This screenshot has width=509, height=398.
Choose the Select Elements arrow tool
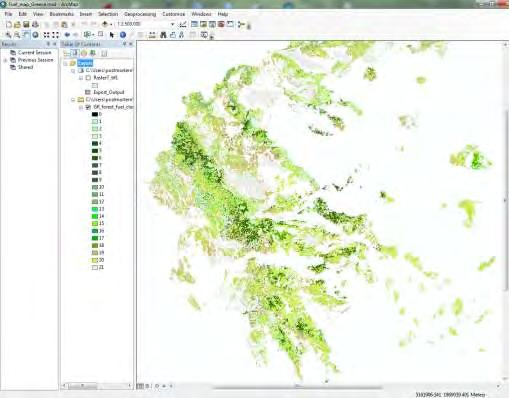point(112,35)
